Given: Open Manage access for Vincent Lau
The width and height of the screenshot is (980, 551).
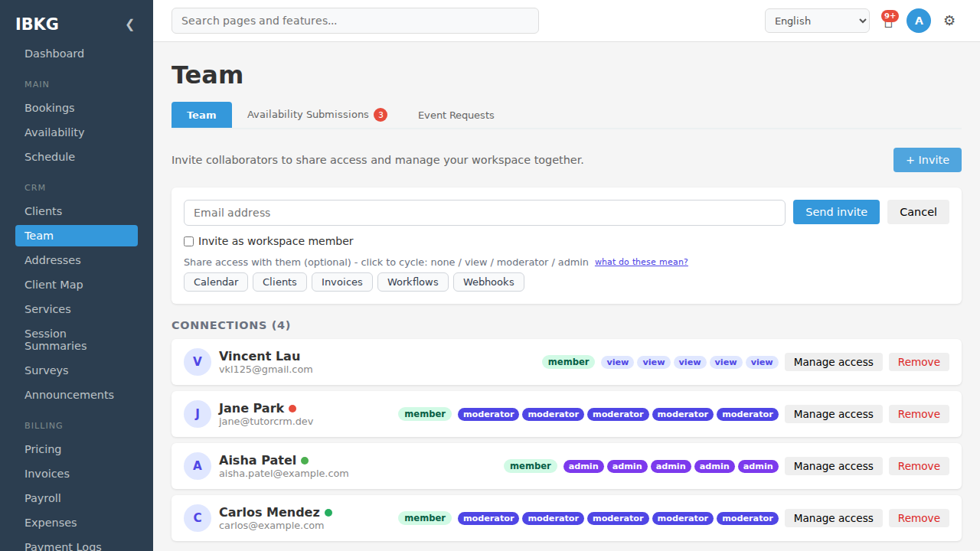Looking at the screenshot, I should (x=833, y=362).
